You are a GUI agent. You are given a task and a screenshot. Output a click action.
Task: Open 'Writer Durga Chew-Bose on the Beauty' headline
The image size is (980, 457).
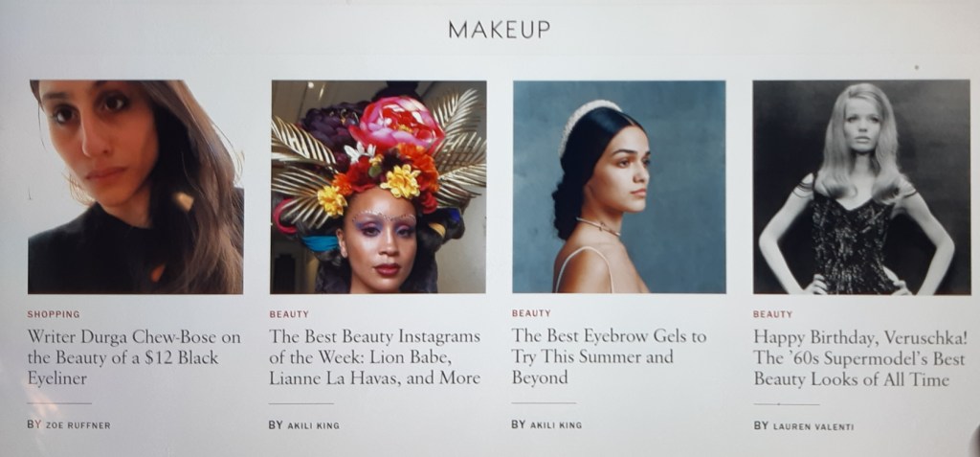pos(134,357)
